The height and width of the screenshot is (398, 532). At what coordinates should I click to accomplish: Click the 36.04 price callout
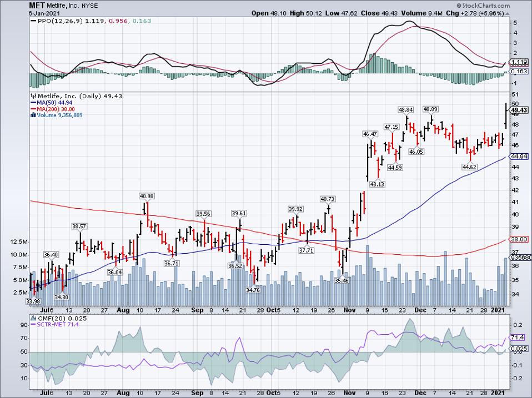(115, 272)
